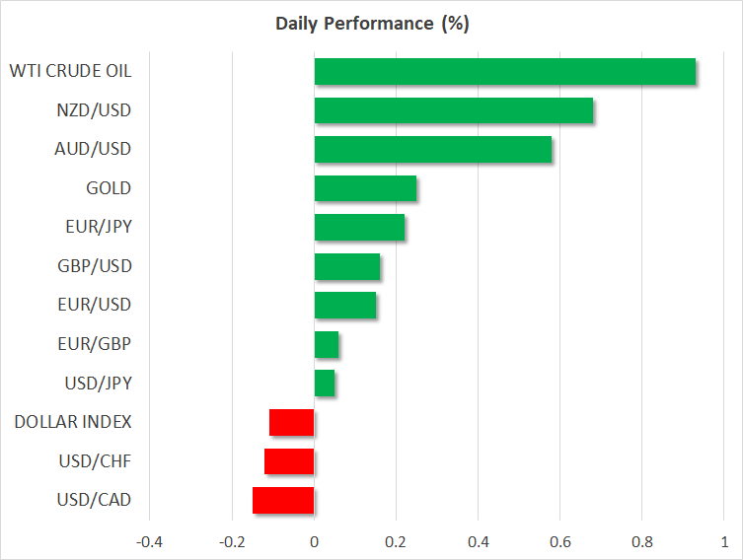Select the AUD/USD bar in the chart
The width and height of the screenshot is (743, 560).
(432, 150)
